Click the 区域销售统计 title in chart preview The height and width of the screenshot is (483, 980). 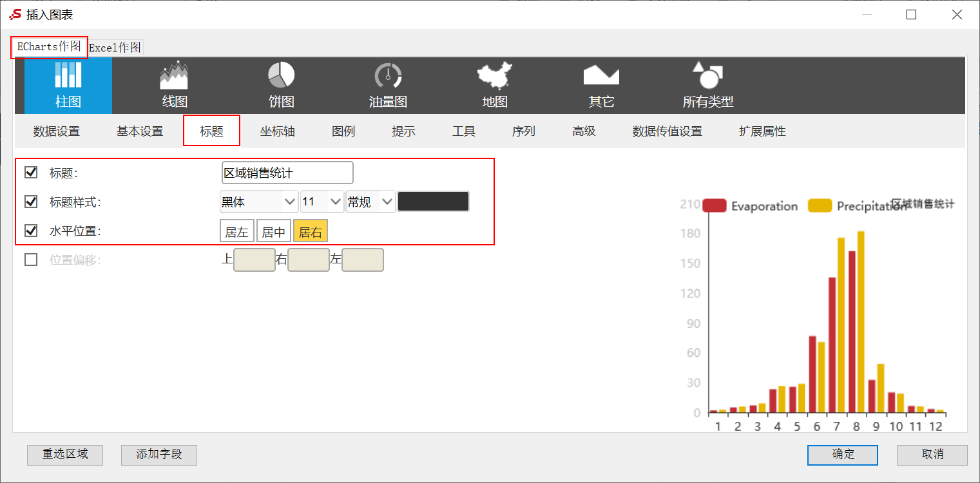(x=923, y=204)
